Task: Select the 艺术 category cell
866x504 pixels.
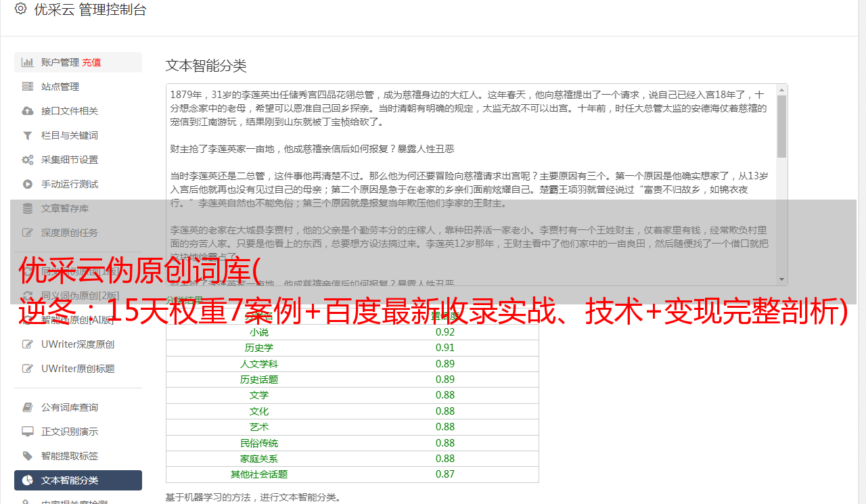Action: click(259, 427)
